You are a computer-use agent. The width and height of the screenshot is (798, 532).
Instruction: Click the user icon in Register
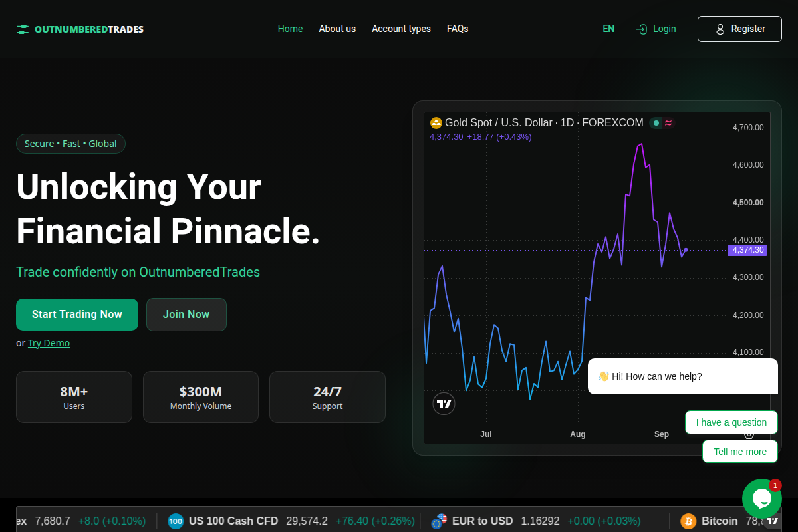click(x=720, y=29)
